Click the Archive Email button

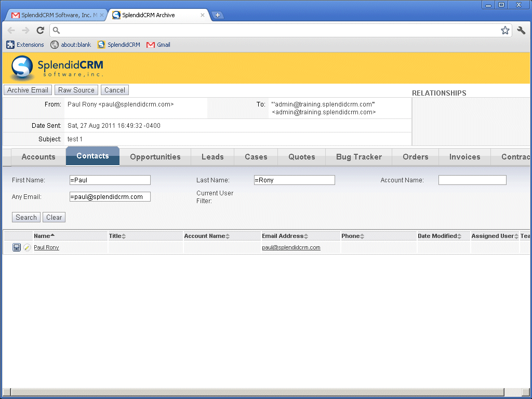[28, 90]
